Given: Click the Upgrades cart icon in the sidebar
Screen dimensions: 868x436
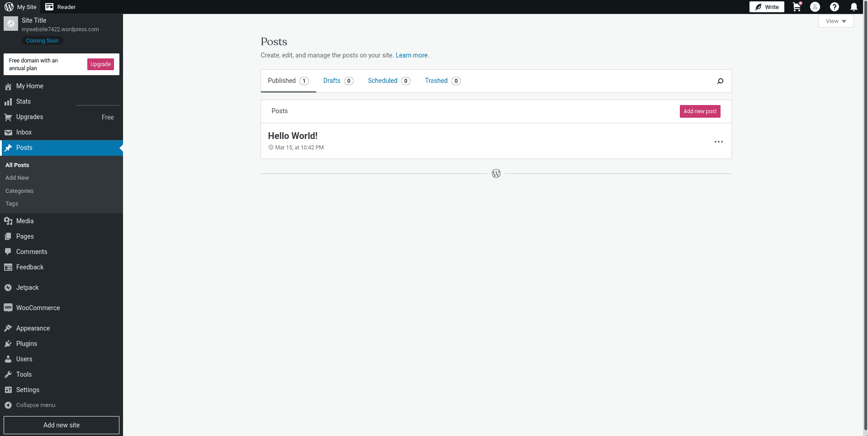Looking at the screenshot, I should (8, 117).
